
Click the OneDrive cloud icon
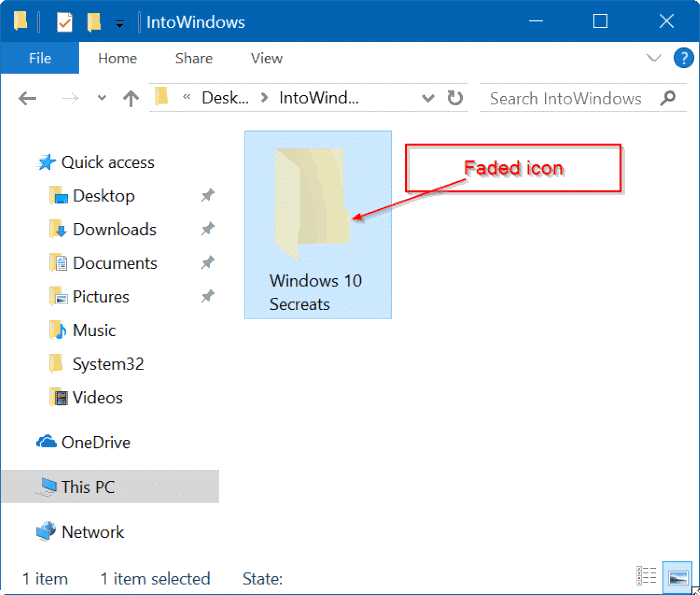(46, 442)
